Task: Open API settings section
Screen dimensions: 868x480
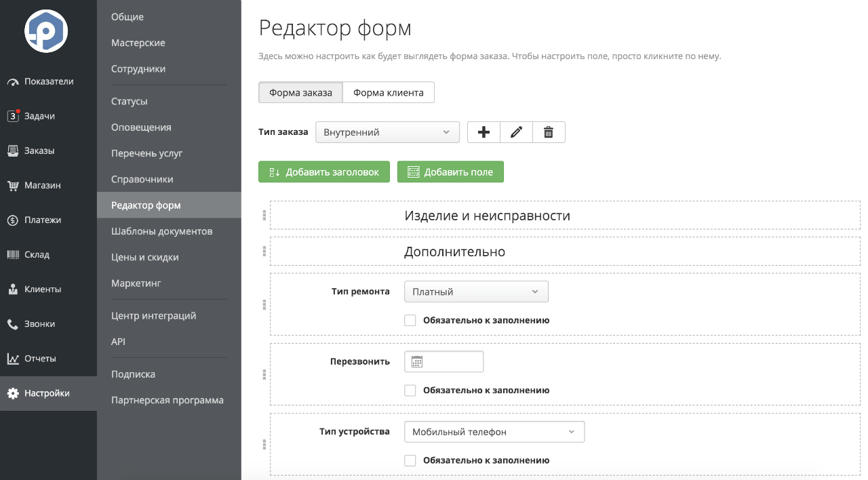Action: pos(119,342)
